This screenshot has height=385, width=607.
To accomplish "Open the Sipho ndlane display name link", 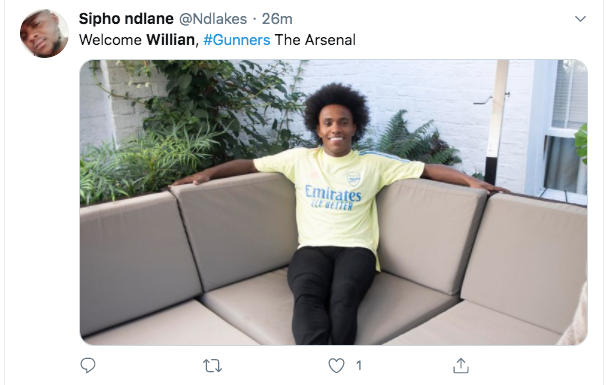I will (126, 19).
